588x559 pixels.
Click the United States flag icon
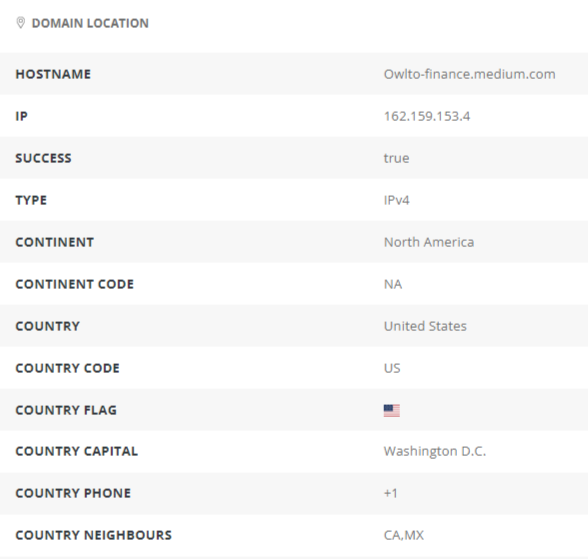coord(392,411)
